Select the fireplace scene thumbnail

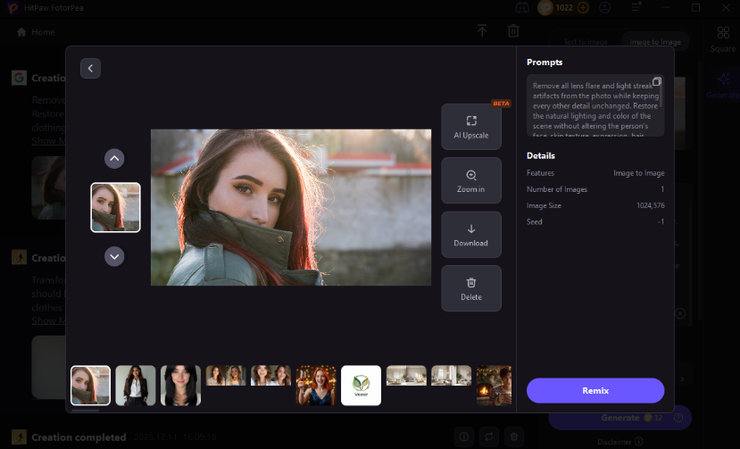click(494, 385)
